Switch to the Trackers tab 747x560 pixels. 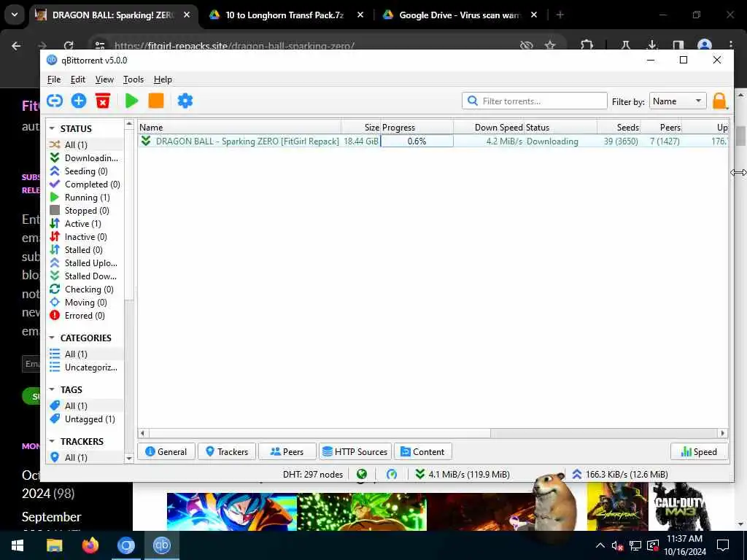pos(227,451)
